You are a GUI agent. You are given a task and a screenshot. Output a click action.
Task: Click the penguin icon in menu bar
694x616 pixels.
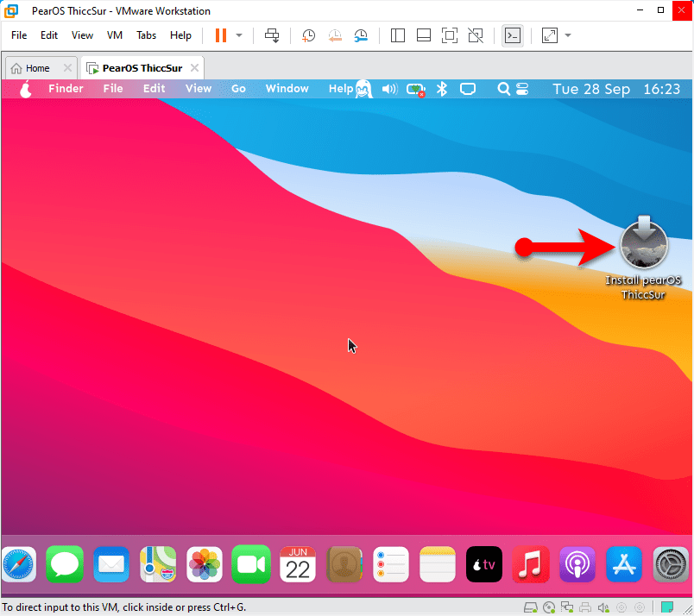363,89
